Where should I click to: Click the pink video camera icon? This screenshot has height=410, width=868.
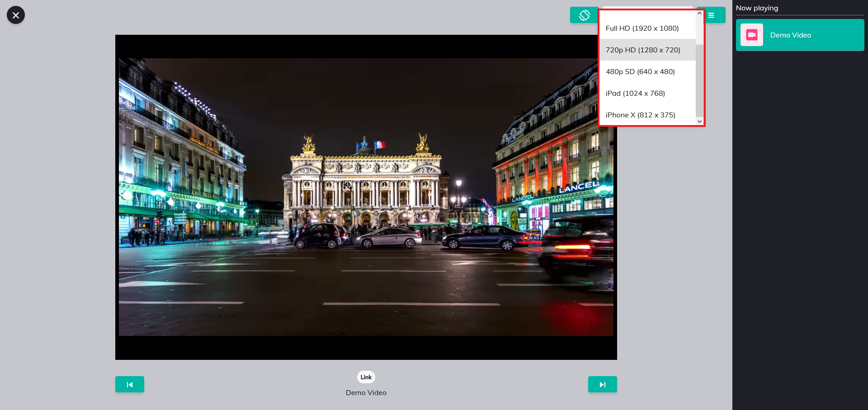pos(751,35)
